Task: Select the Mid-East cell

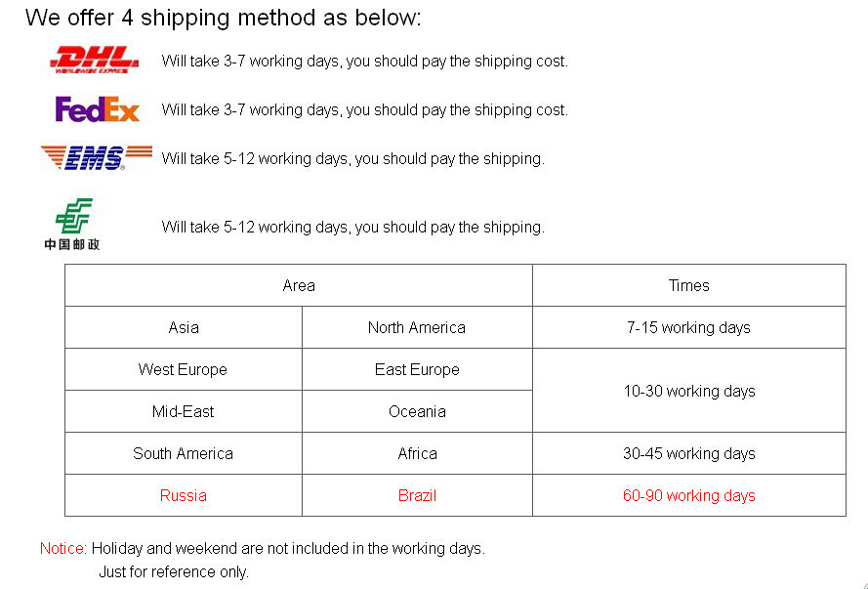Action: coord(183,412)
